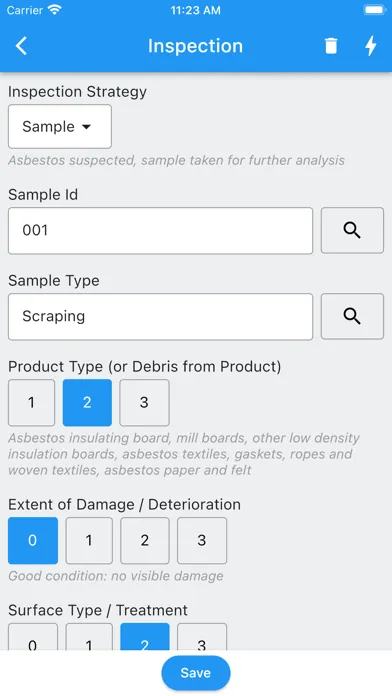
Task: Set Surface Type / Treatment to 3
Action: [202, 637]
